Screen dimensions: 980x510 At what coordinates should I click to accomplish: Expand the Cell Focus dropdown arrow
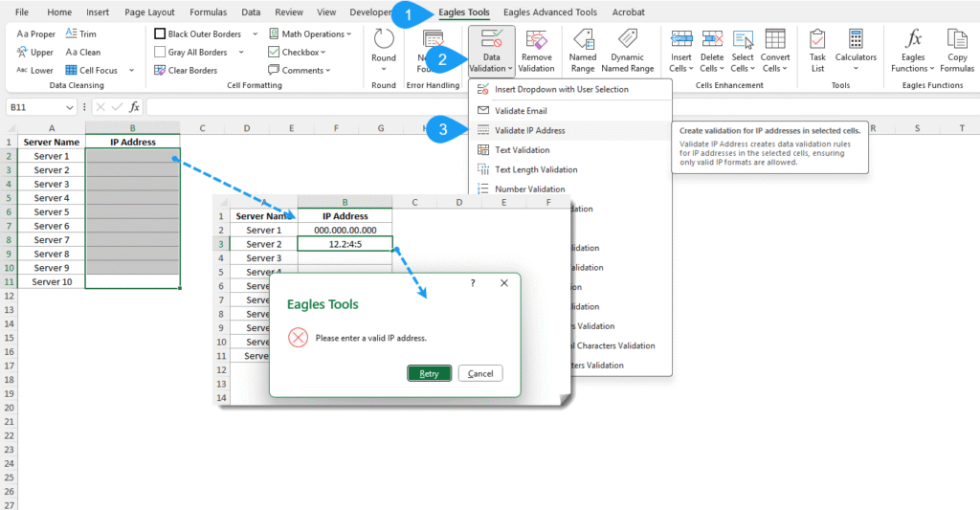[x=131, y=70]
